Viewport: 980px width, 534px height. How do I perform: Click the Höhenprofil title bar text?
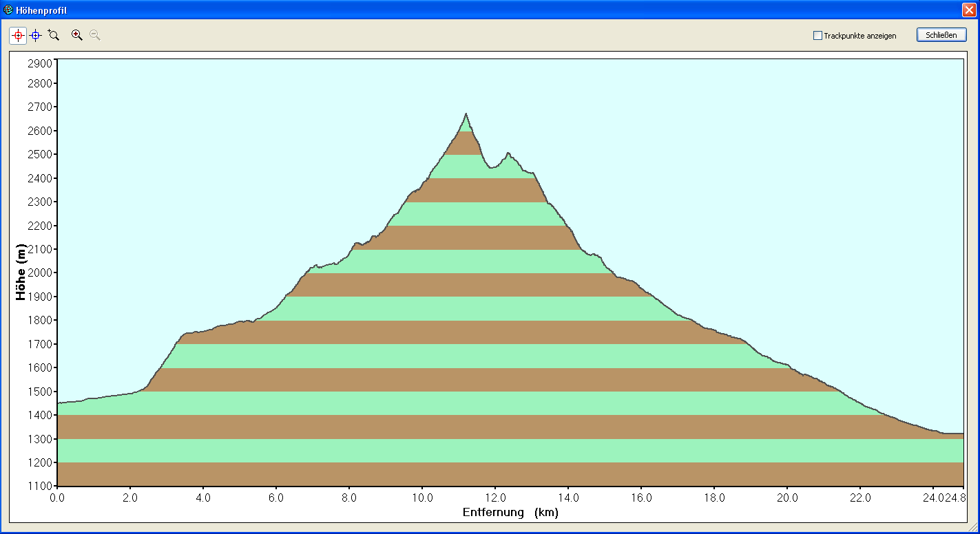click(x=41, y=10)
